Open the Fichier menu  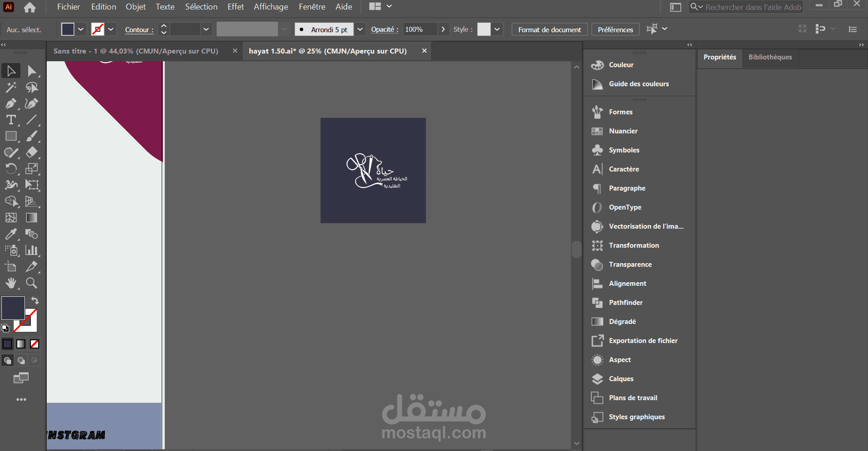(69, 7)
